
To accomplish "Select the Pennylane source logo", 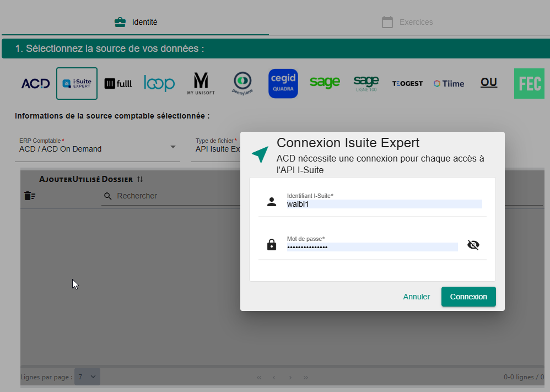I will [242, 84].
